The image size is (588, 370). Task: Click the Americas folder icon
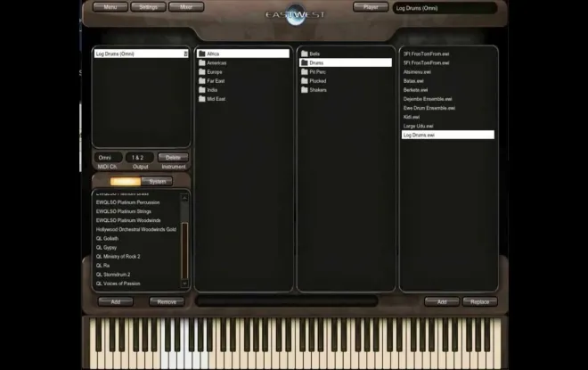pyautogui.click(x=201, y=62)
